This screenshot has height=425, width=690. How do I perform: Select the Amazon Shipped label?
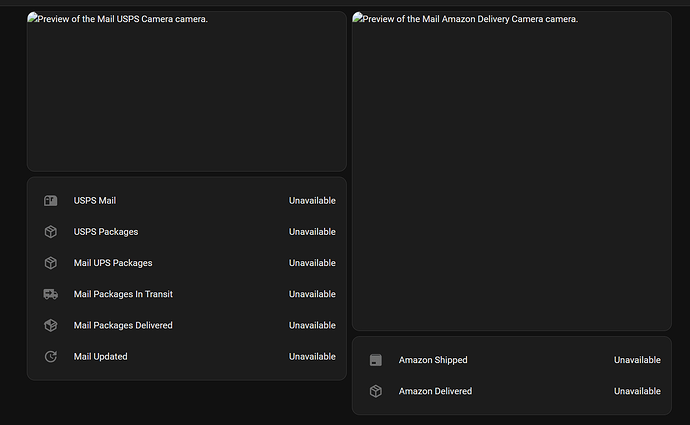coord(433,360)
